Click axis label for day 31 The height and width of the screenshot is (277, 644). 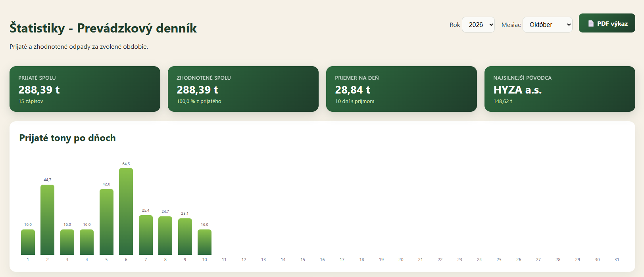coord(617,260)
